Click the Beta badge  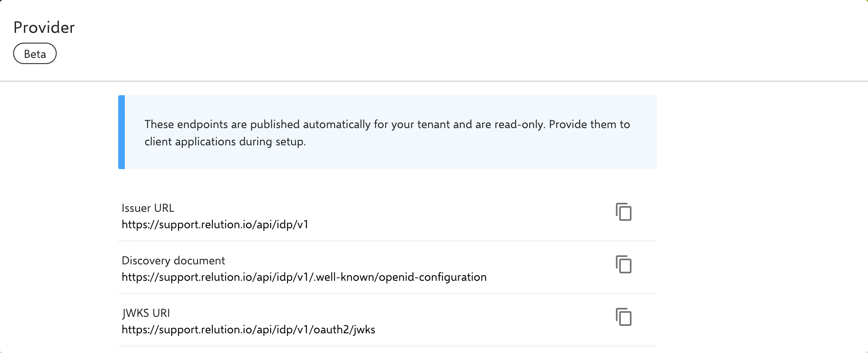pyautogui.click(x=35, y=54)
